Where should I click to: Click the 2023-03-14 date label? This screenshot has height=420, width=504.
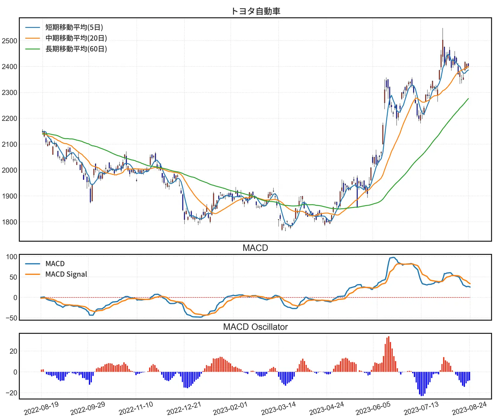click(x=279, y=408)
